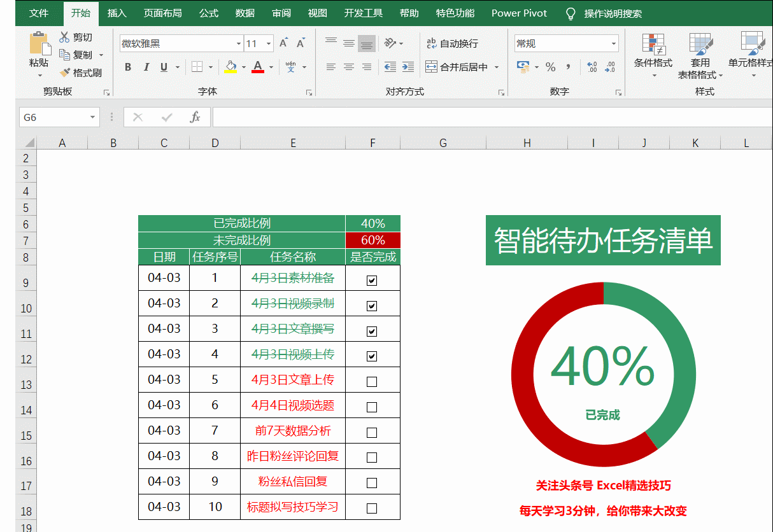Align text right
Image resolution: width=773 pixels, height=532 pixels.
click(x=367, y=67)
